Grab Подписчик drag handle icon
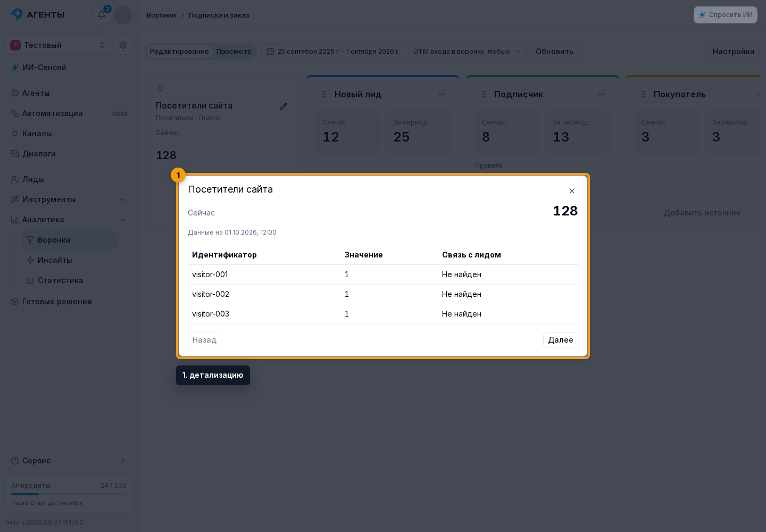 [x=484, y=94]
